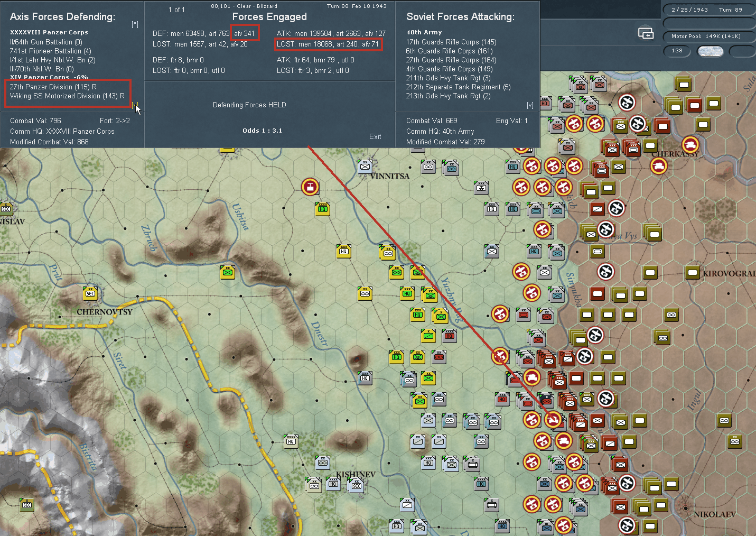The width and height of the screenshot is (756, 536).
Task: Open the 211th Gds Hvy Tank Rgt entry
Action: (x=448, y=78)
